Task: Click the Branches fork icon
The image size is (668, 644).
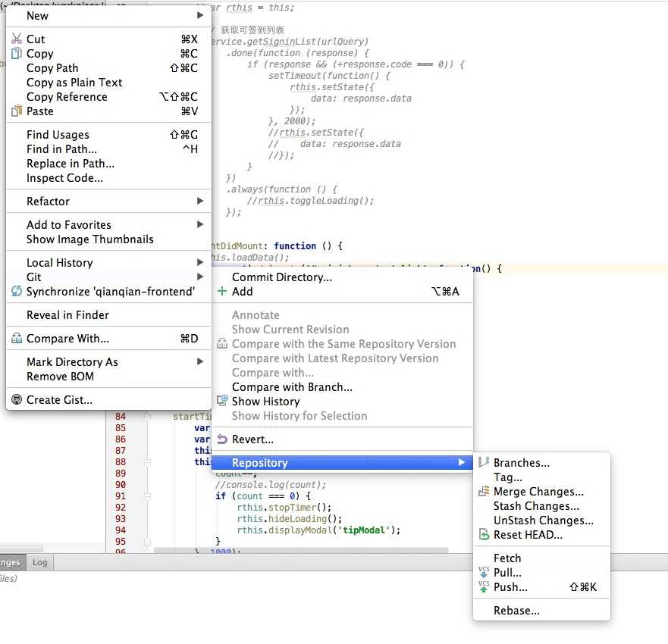Action: click(x=483, y=462)
